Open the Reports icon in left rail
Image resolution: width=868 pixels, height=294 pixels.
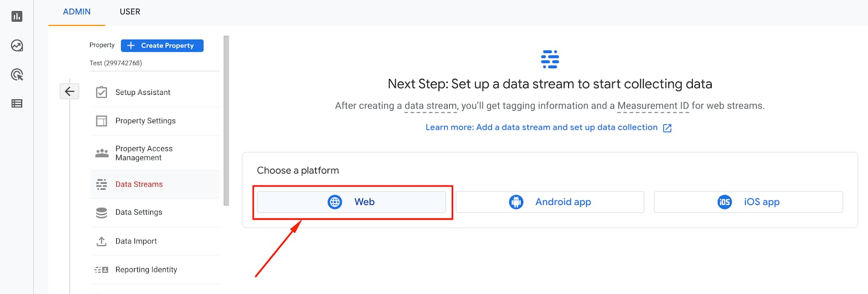click(17, 16)
